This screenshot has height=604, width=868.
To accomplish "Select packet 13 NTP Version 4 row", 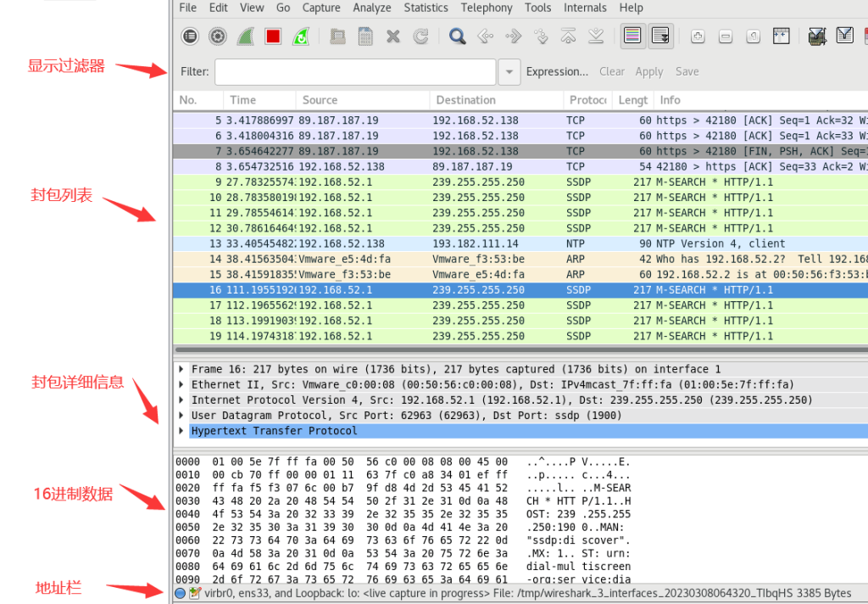I will 520,243.
